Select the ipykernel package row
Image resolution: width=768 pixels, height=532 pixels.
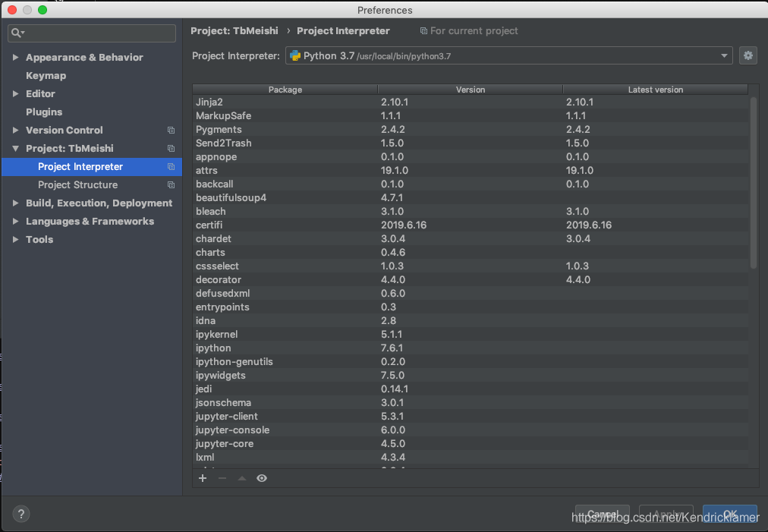tap(471, 335)
